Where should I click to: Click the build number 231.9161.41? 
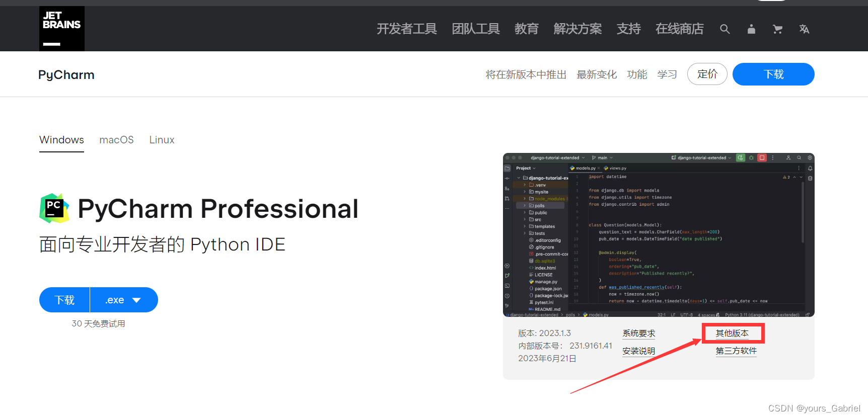591,346
